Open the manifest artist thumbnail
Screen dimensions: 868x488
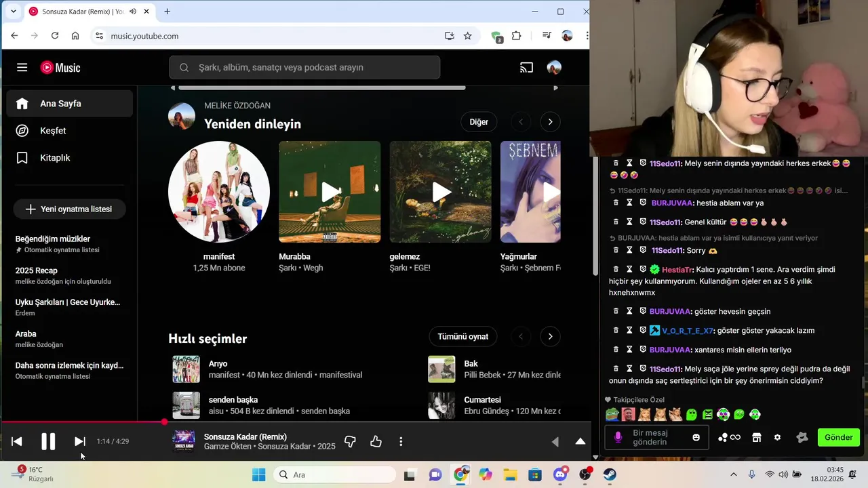pos(219,192)
